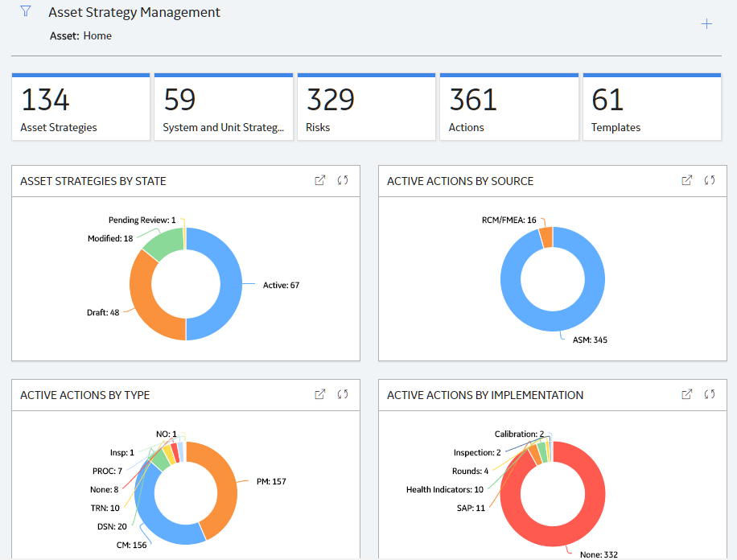The width and height of the screenshot is (737, 560).
Task: Refresh Active Actions by Source chart
Action: [710, 180]
